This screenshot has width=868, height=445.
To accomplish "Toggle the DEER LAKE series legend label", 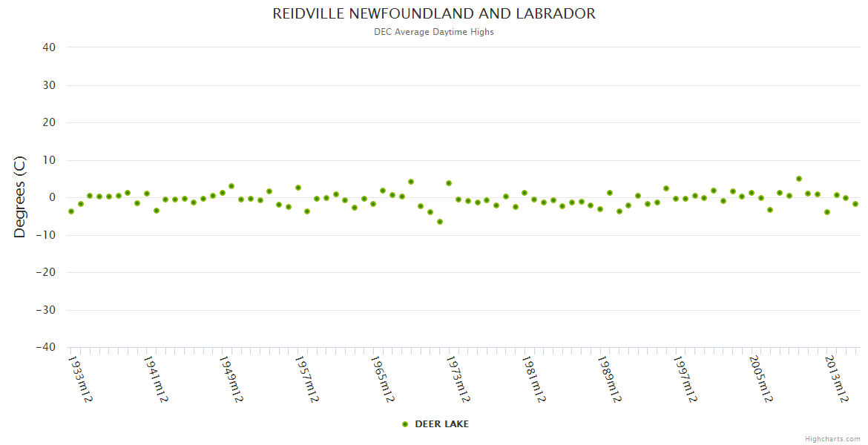I will coord(441,424).
